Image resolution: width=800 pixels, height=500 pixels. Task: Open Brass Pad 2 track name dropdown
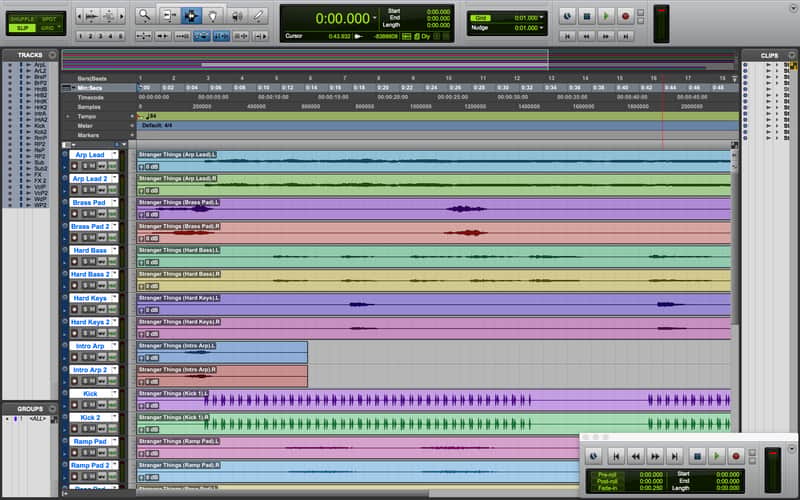(x=114, y=226)
